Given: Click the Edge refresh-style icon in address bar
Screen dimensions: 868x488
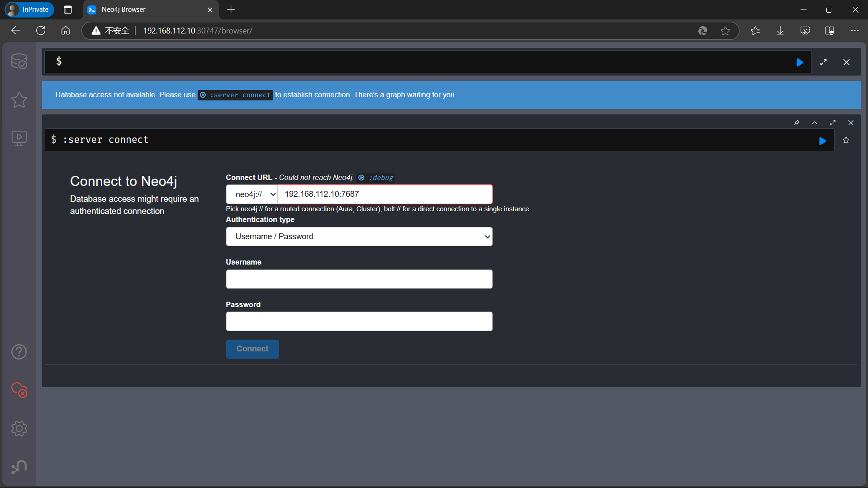Looking at the screenshot, I should (x=703, y=31).
